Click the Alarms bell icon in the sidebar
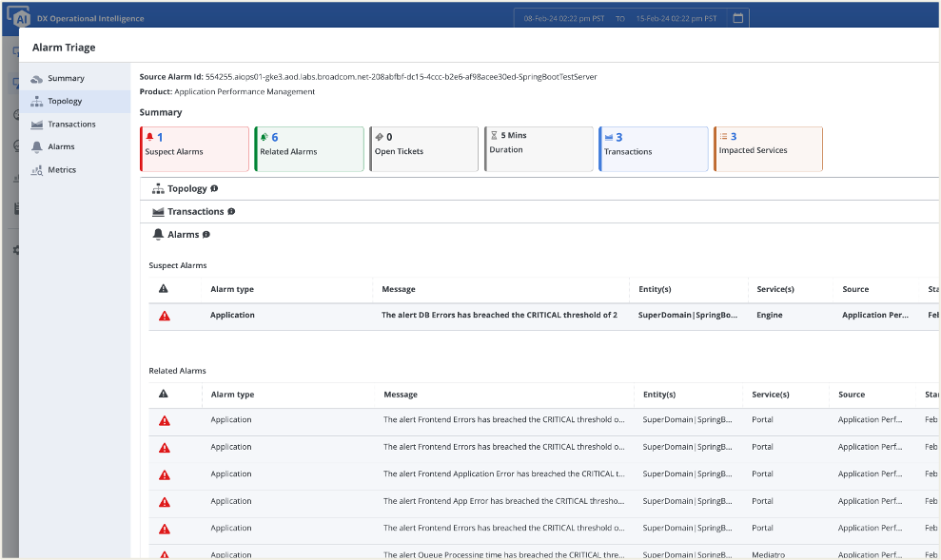Viewport: 941px width, 560px height. pyautogui.click(x=37, y=146)
